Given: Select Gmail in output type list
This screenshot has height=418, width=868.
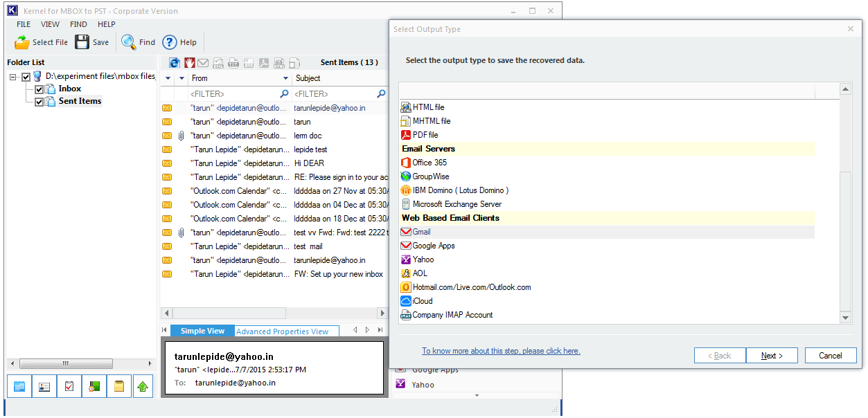Looking at the screenshot, I should (x=607, y=232).
